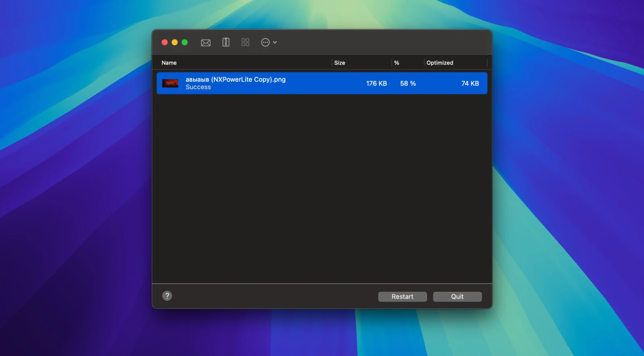The height and width of the screenshot is (356, 644).
Task: Minimize the window with the yellow button
Action: click(175, 42)
